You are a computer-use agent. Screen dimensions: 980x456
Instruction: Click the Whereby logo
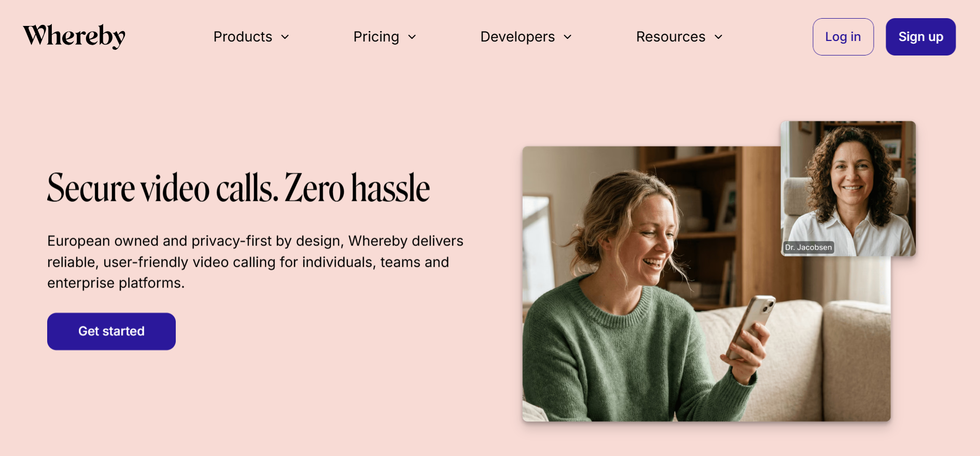tap(74, 36)
